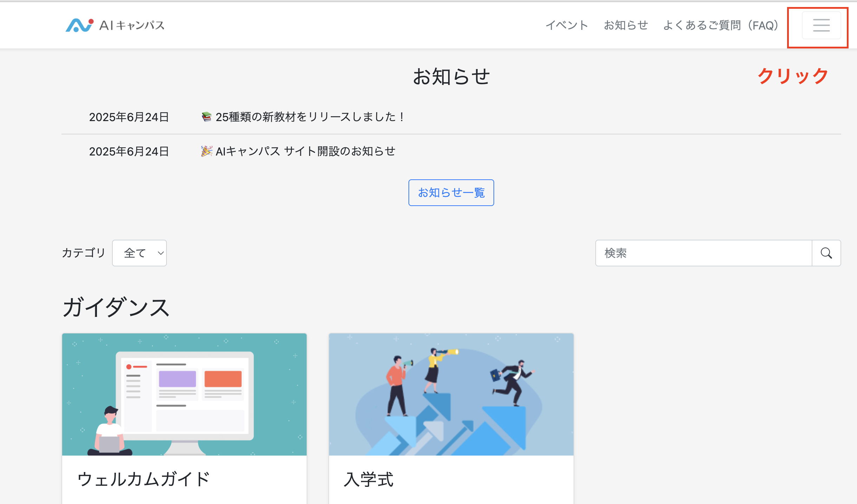The width and height of the screenshot is (857, 504).
Task: Open the イベント navigation item
Action: 567,25
